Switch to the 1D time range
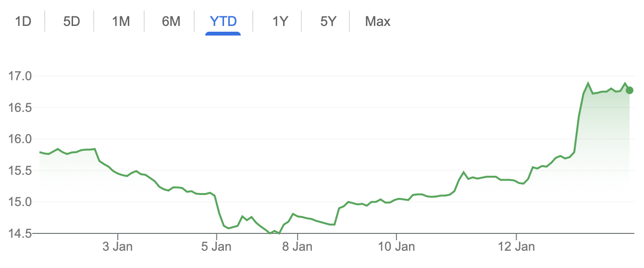 [x=23, y=21]
